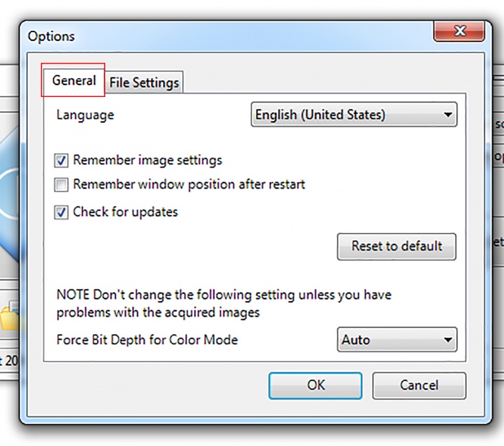Uncheck Remember image settings
This screenshot has height=446, width=504.
61,161
